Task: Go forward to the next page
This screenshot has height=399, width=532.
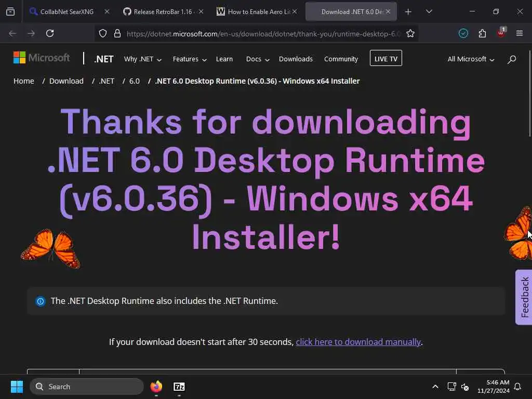Action: click(x=31, y=33)
